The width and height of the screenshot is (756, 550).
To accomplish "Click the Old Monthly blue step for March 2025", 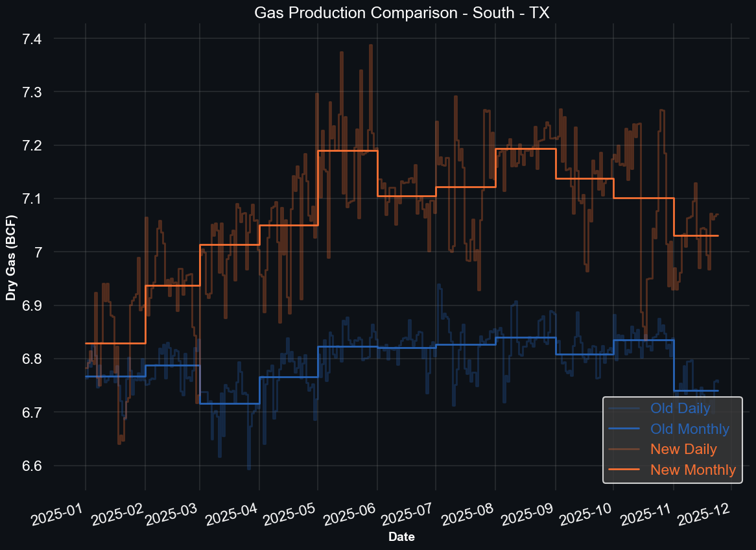I will point(229,403).
